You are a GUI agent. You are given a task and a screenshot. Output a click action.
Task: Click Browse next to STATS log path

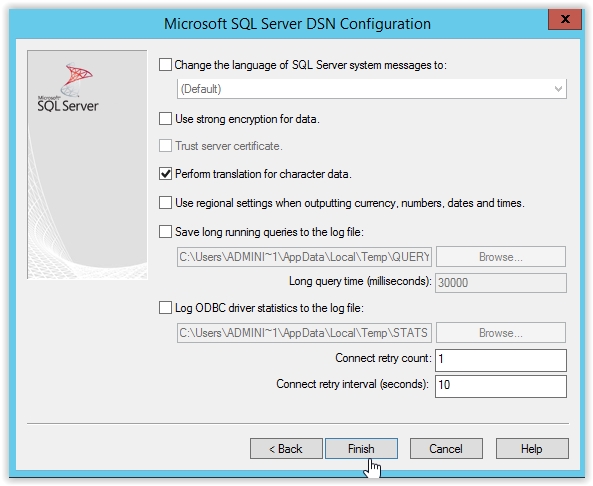(x=501, y=333)
